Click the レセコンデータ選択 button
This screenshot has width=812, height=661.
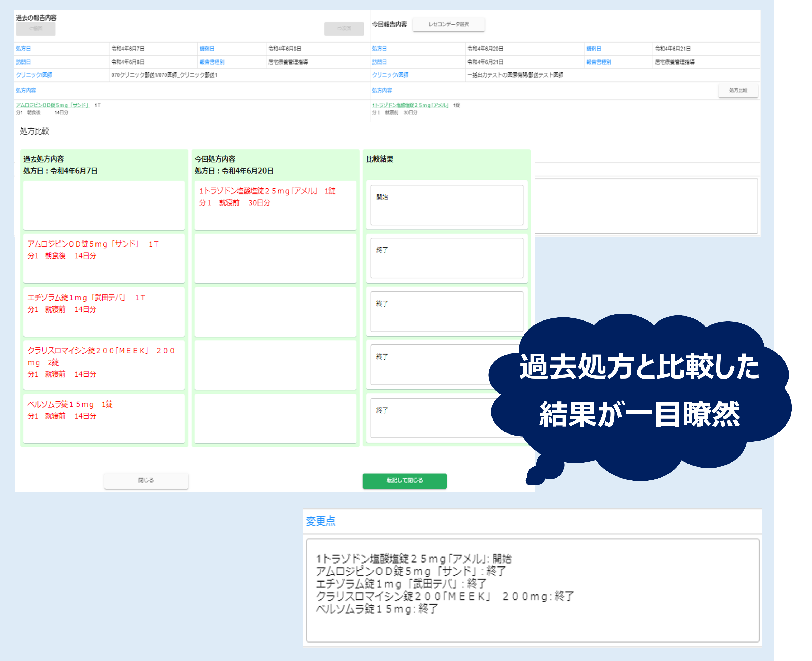click(449, 24)
